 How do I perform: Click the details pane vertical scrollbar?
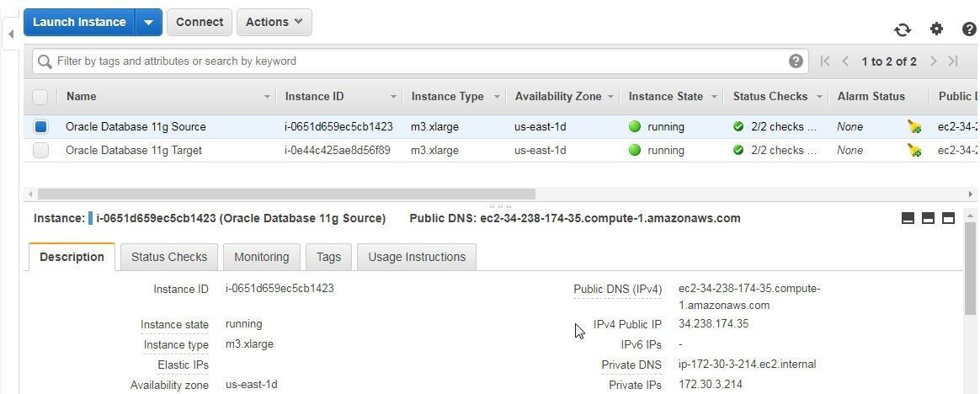[x=970, y=269]
